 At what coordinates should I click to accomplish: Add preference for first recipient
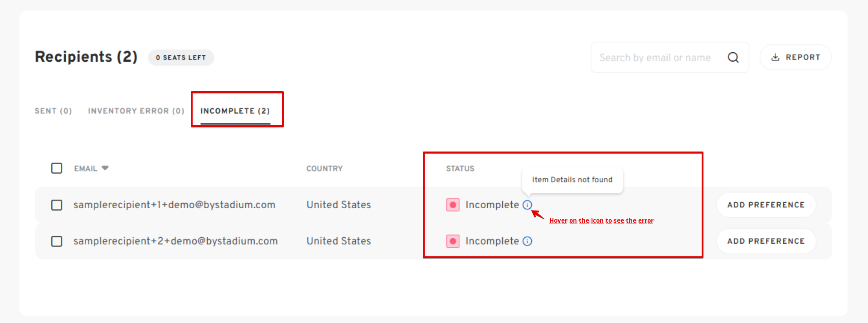click(766, 205)
